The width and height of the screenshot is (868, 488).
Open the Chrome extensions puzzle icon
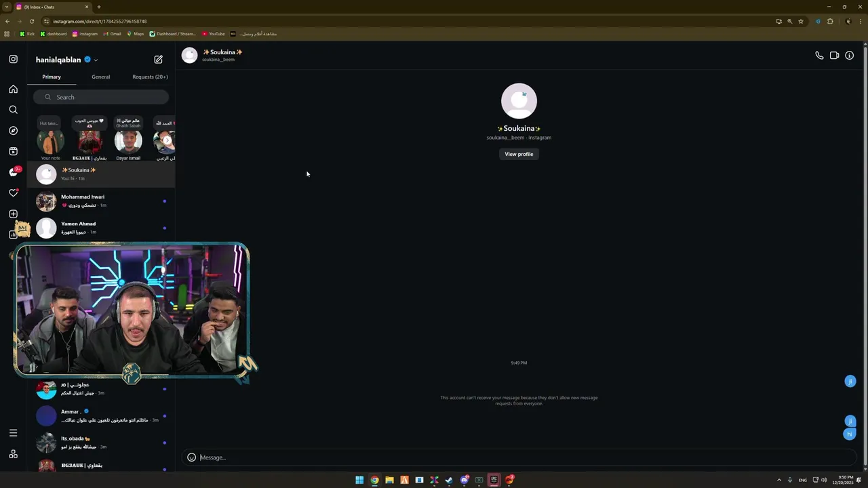tap(830, 21)
